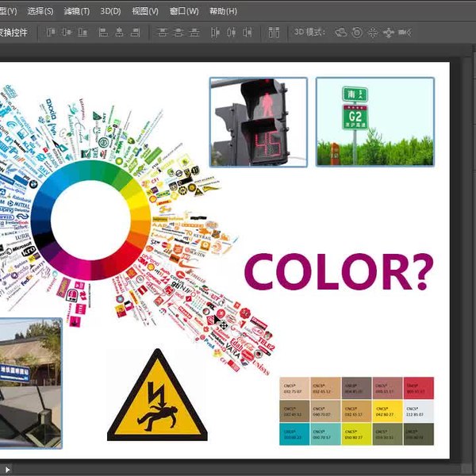The height and width of the screenshot is (476, 476).
Task: Click the distribute top edges icon
Action: pyautogui.click(x=163, y=33)
